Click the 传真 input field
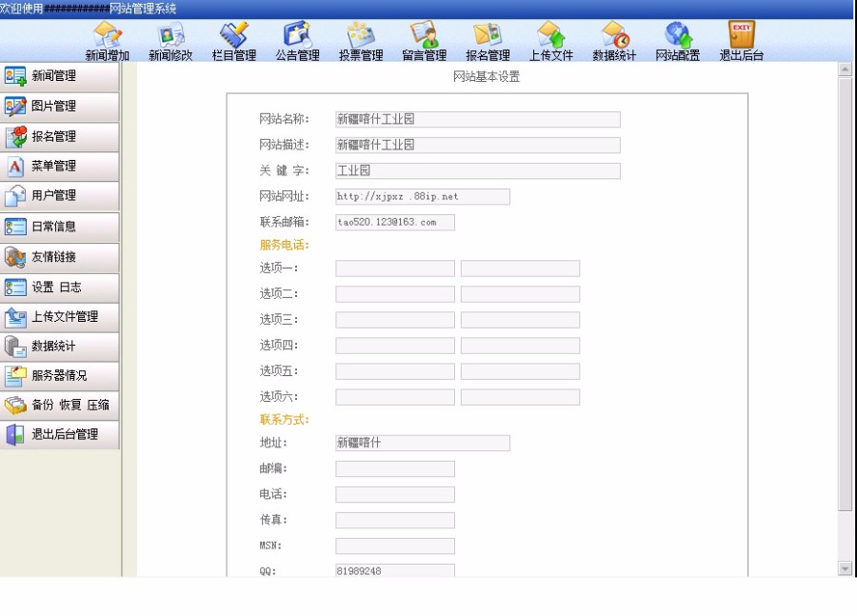857x616 pixels. [x=395, y=521]
